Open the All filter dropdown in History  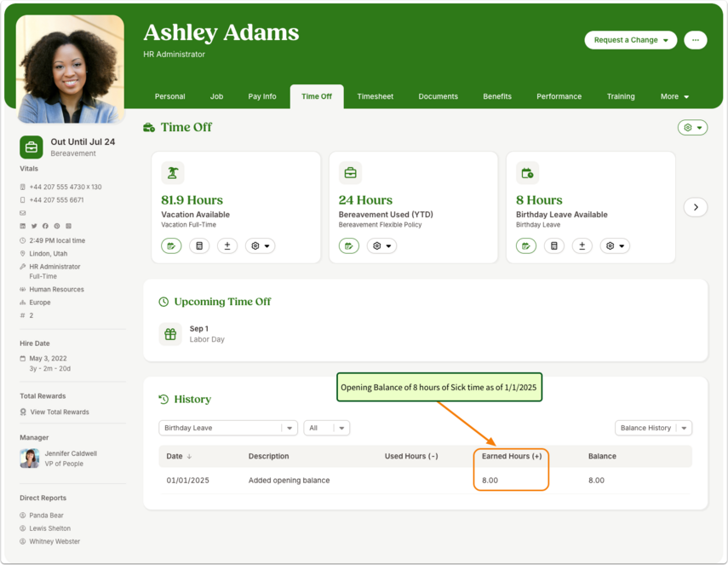pos(327,428)
